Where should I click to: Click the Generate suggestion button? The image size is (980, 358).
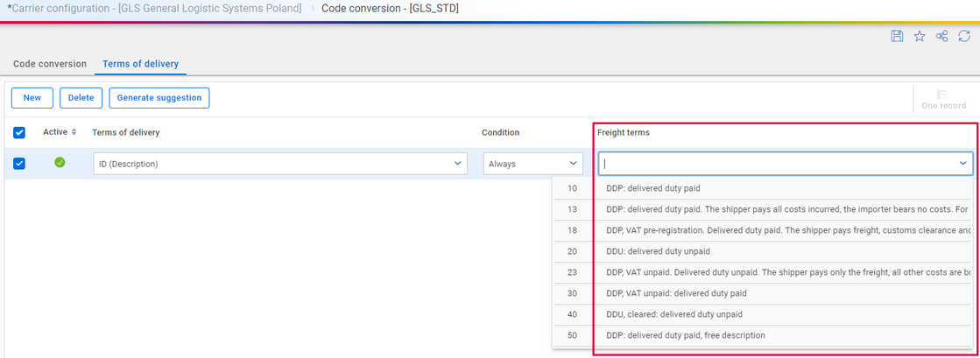[159, 97]
